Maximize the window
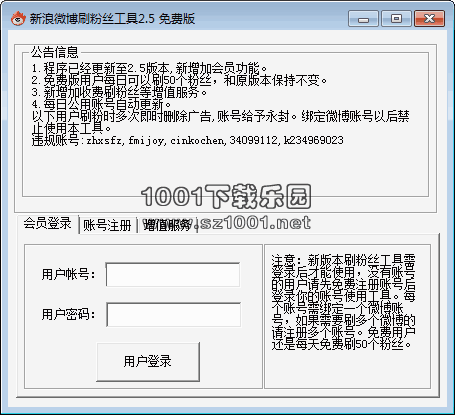The image size is (455, 415). (396, 19)
